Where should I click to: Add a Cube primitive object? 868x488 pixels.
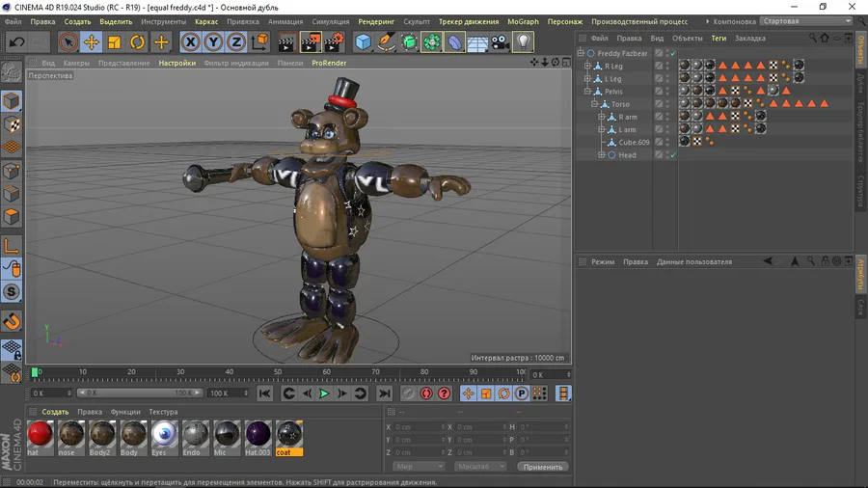click(x=364, y=42)
